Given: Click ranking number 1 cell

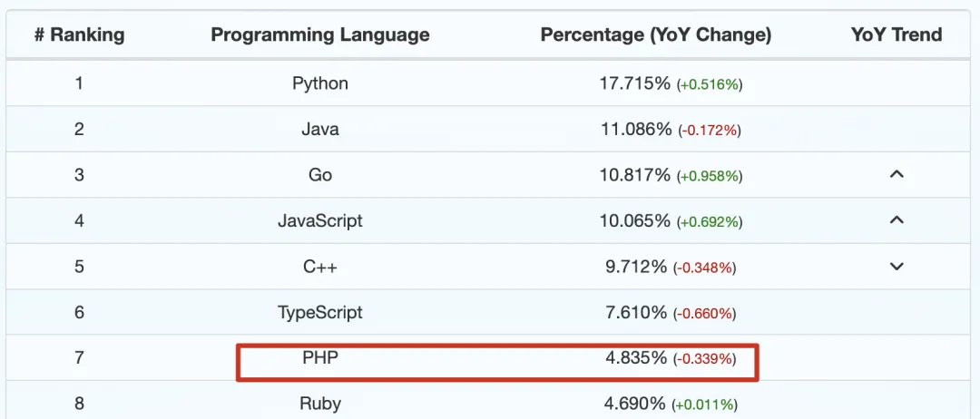Looking at the screenshot, I should click(x=79, y=83).
